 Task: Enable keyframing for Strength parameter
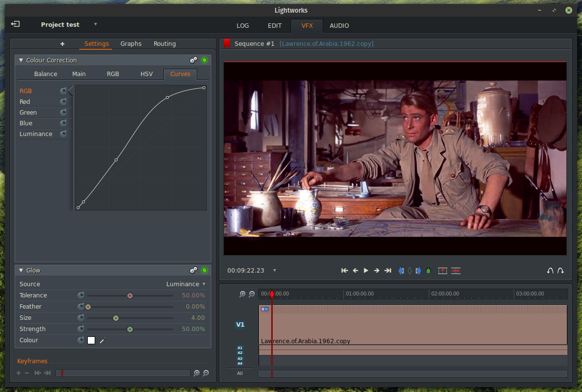81,329
